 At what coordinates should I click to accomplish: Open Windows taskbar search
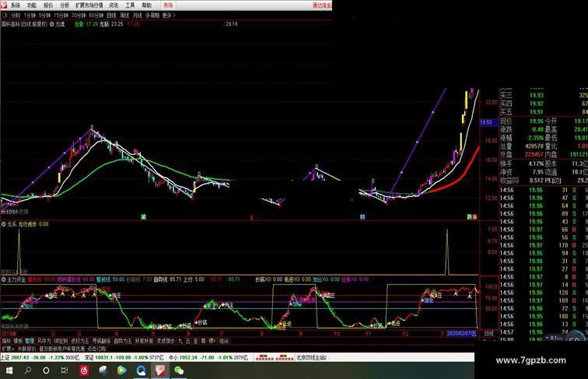tap(28, 370)
